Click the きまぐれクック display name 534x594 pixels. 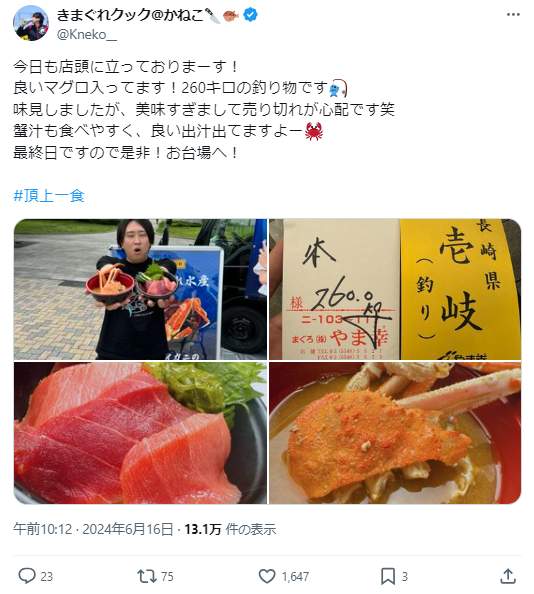click(130, 15)
